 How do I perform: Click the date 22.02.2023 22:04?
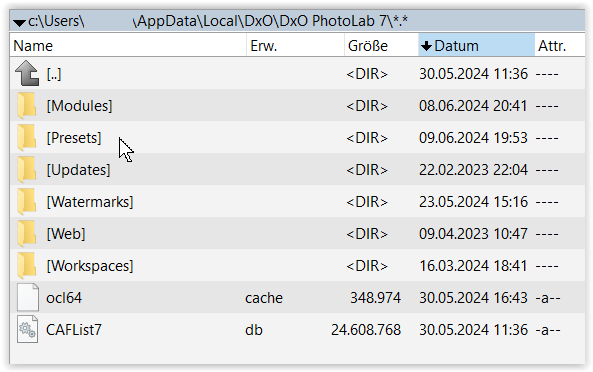point(473,170)
